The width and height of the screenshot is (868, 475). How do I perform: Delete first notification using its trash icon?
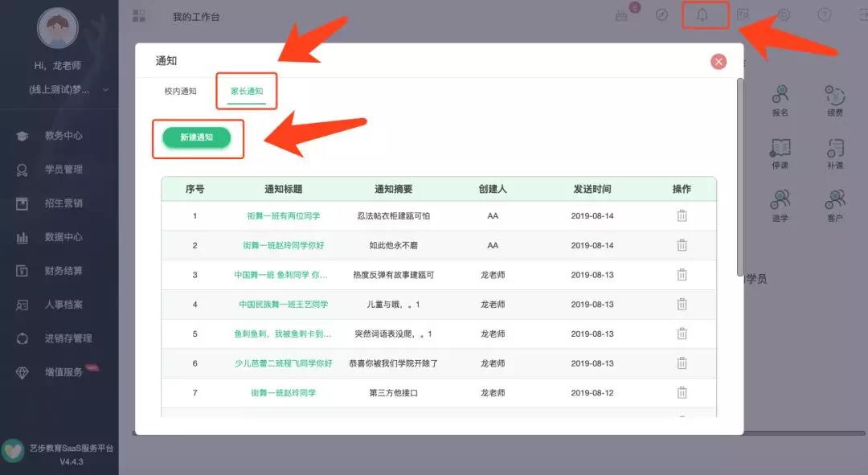click(682, 215)
